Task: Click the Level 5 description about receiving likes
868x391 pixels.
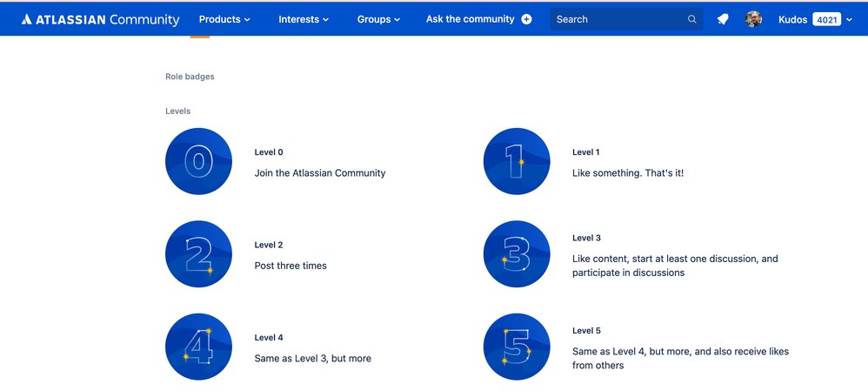Action: tap(680, 358)
